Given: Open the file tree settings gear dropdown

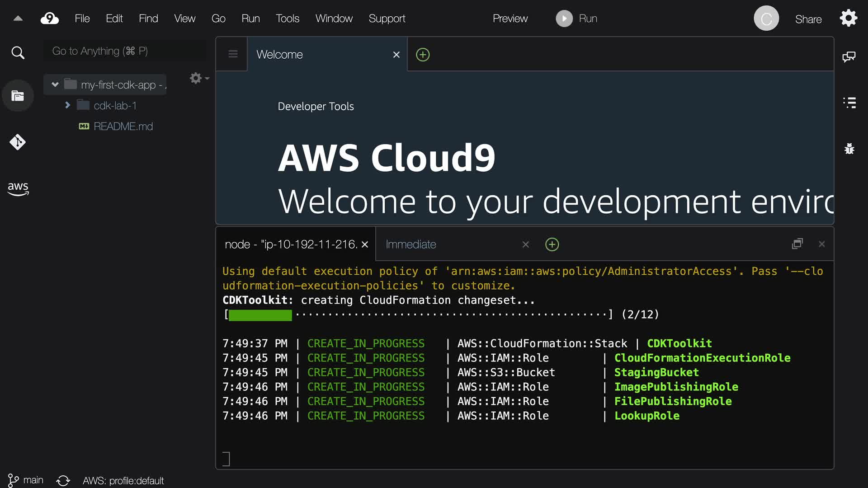Looking at the screenshot, I should click(x=198, y=78).
